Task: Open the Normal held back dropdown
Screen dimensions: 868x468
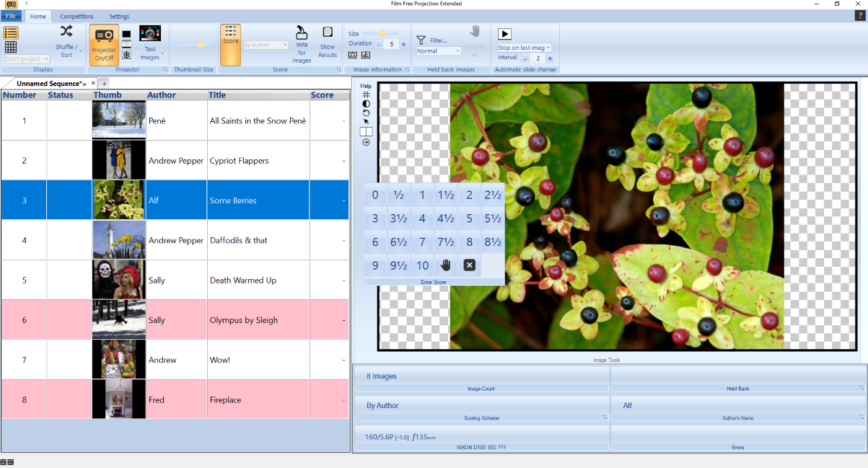Action: [438, 51]
